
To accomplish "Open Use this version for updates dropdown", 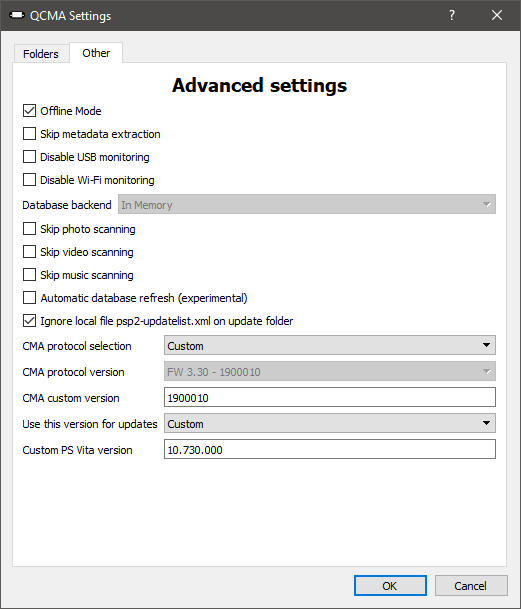I will (330, 423).
